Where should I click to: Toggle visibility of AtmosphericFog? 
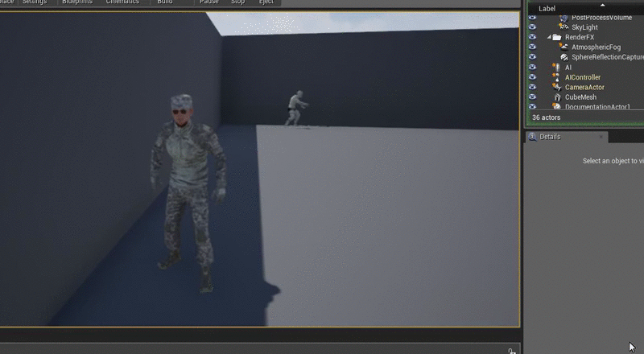point(532,47)
